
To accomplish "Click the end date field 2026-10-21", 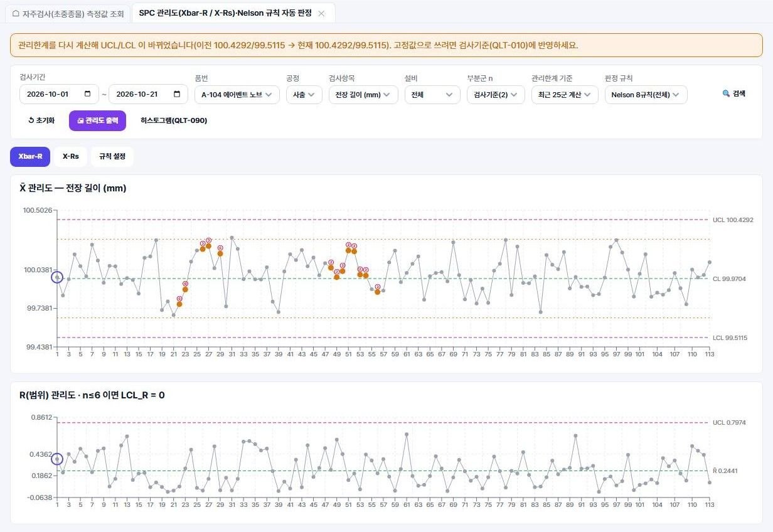I will tap(148, 95).
